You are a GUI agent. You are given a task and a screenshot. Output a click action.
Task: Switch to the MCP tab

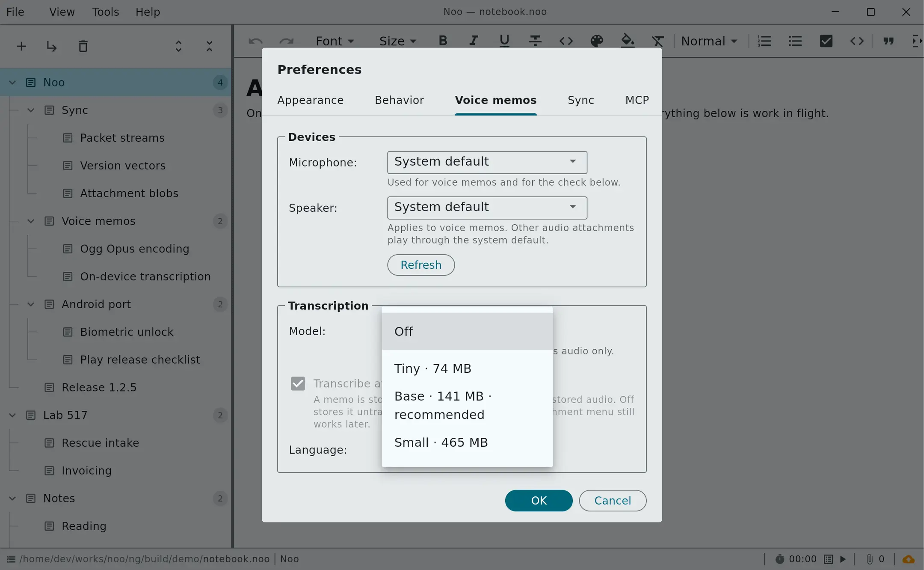637,100
